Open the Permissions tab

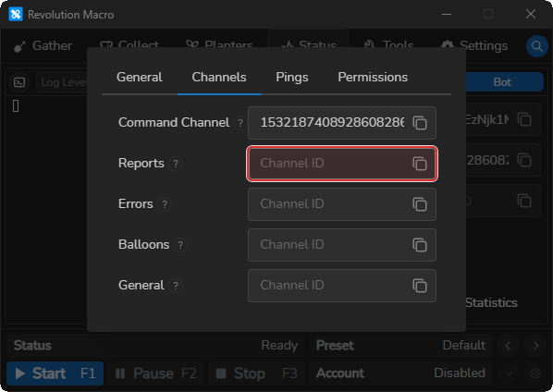373,78
